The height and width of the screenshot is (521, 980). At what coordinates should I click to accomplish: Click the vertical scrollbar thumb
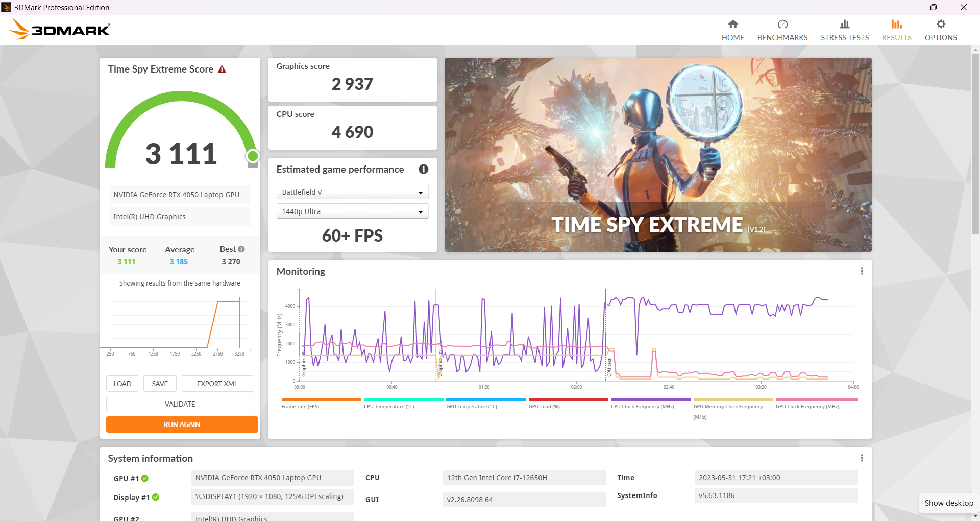975,143
